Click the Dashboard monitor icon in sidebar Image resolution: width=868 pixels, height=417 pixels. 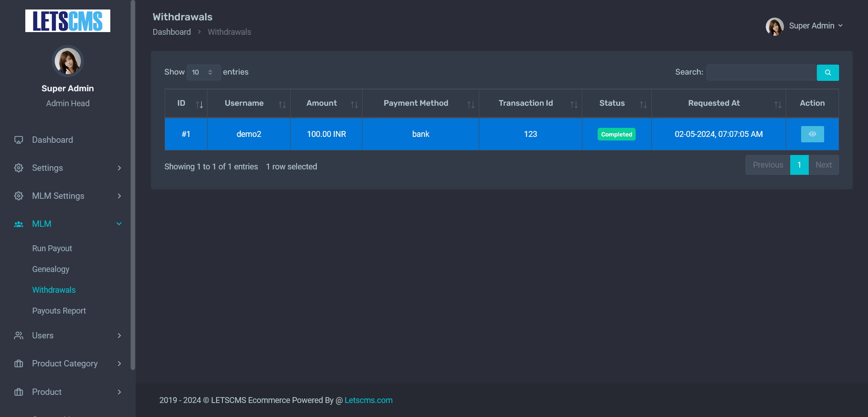19,140
